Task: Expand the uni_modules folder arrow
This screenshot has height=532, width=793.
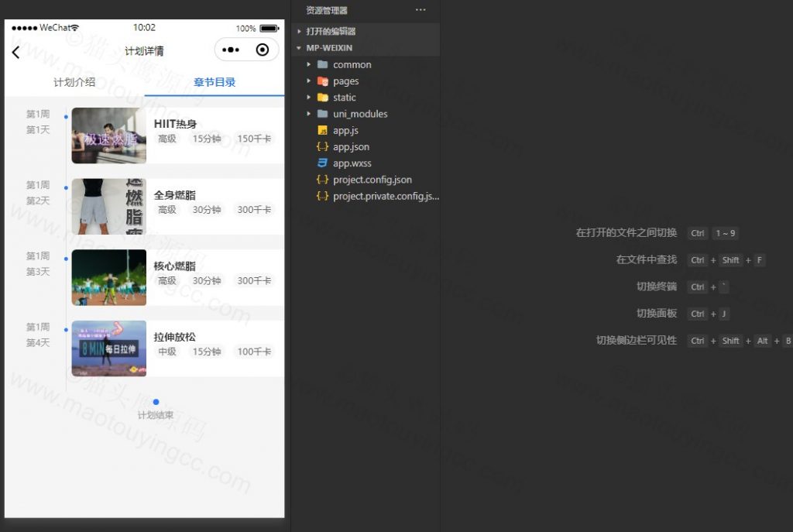Action: pos(308,114)
